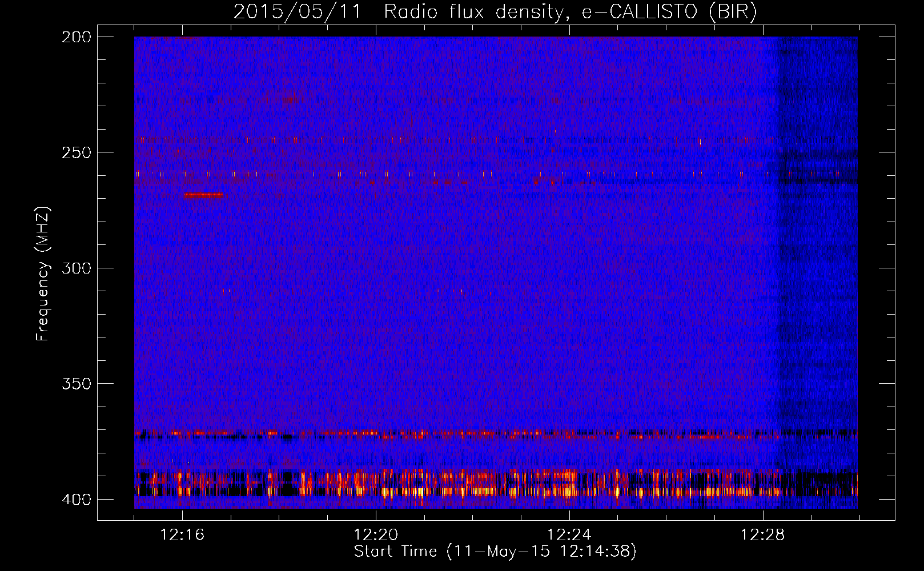The image size is (924, 571).
Task: Click the '200' frequency tick label
Action: 76,37
